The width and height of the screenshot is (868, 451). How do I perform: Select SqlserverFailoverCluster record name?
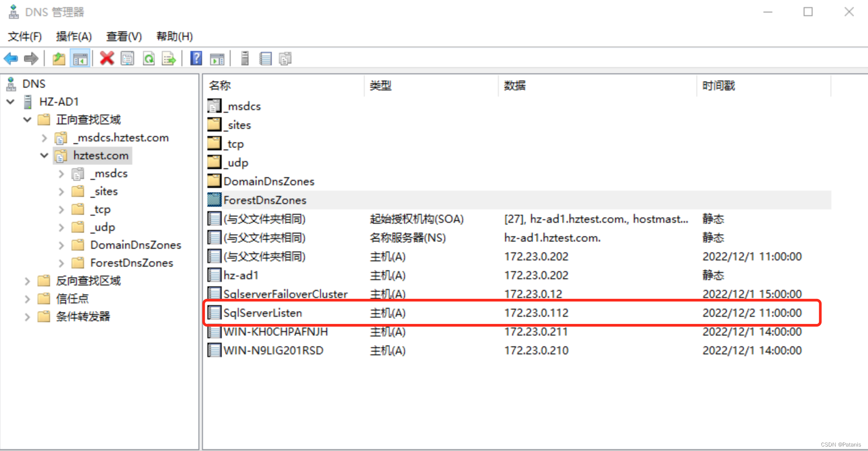click(x=286, y=294)
